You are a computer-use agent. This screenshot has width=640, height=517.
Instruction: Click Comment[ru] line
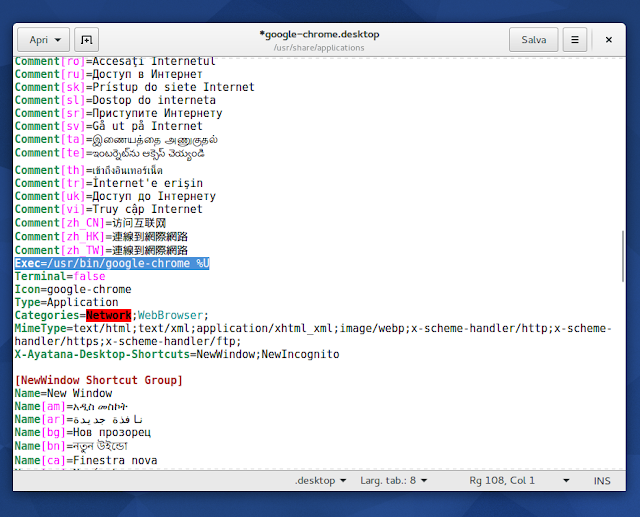109,74
